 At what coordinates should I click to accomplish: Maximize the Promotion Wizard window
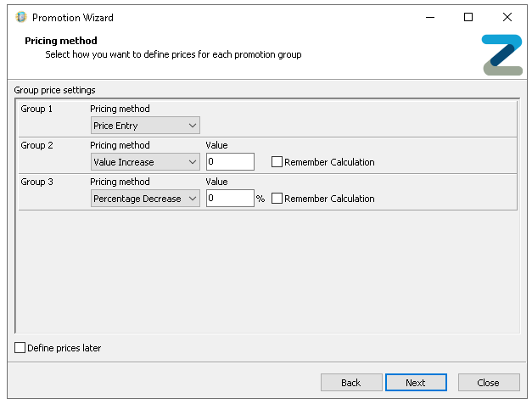(468, 17)
